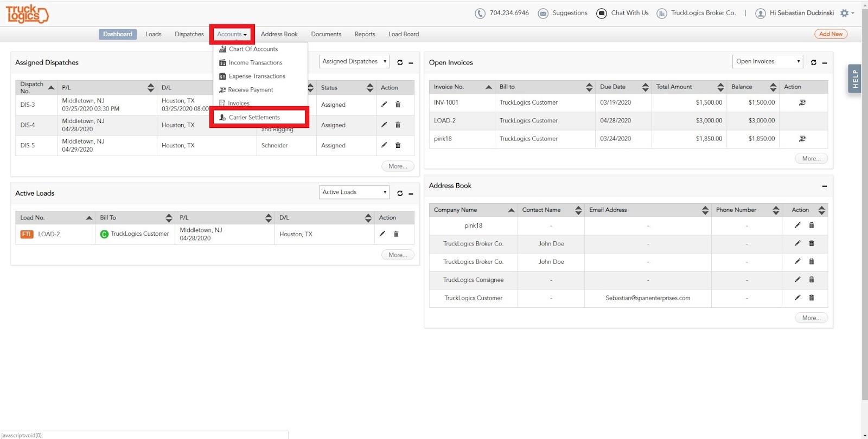This screenshot has width=868, height=439.
Task: Receive payment for invoice INV-1001
Action: [x=802, y=102]
